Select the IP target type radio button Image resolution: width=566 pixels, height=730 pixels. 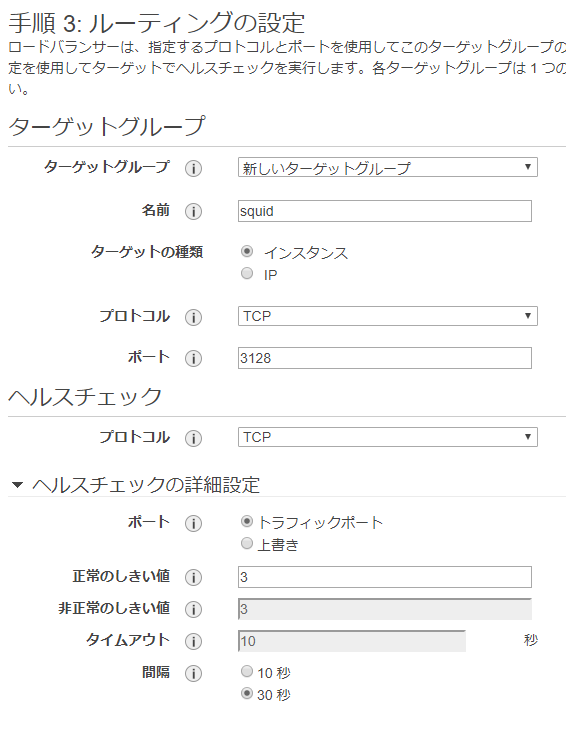pos(247,273)
